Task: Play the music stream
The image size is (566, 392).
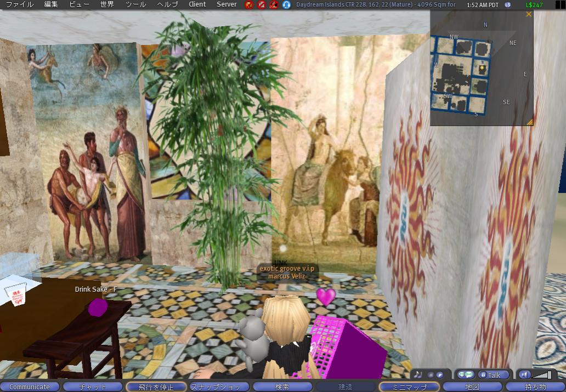Action: (x=440, y=374)
